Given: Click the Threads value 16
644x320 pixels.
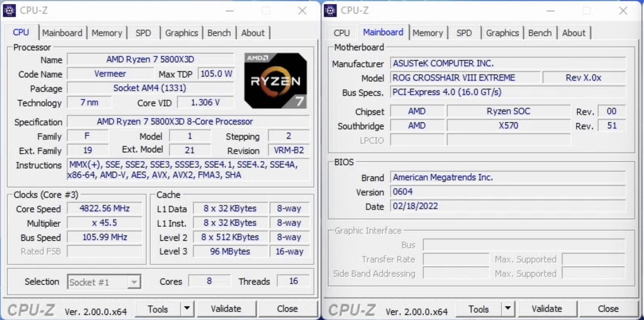Looking at the screenshot, I should click(x=293, y=281).
